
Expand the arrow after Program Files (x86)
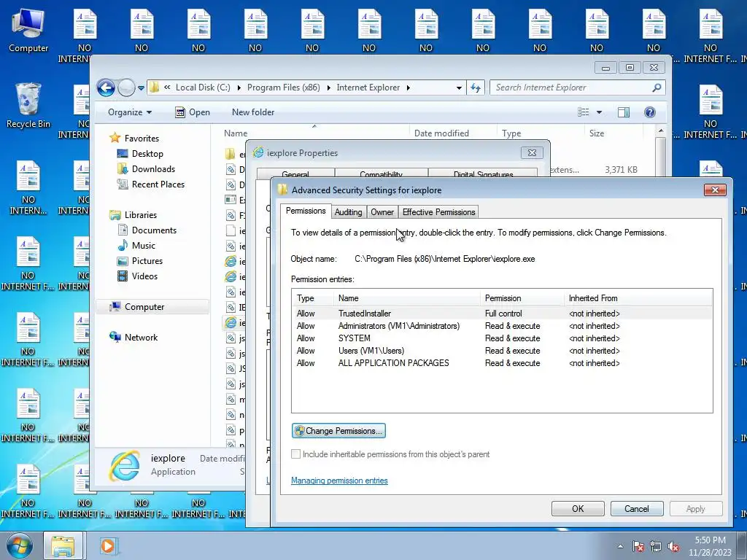coord(328,87)
